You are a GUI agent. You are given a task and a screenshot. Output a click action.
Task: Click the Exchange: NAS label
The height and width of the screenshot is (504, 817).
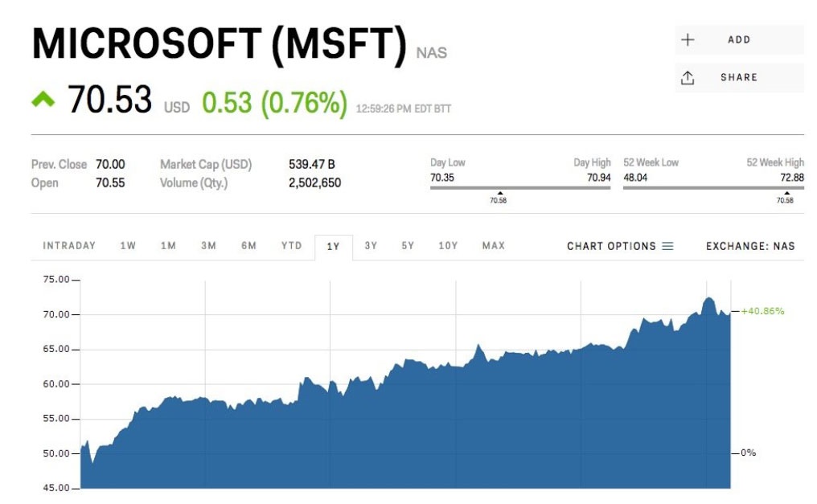749,246
